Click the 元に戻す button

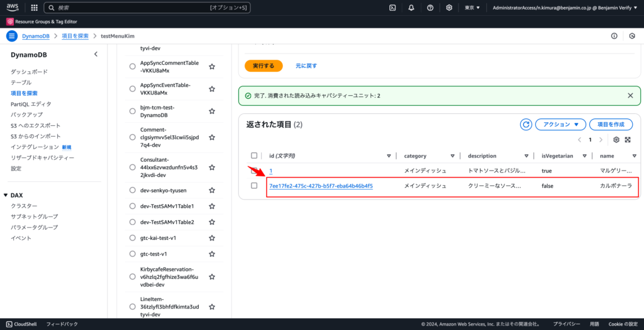(x=306, y=66)
